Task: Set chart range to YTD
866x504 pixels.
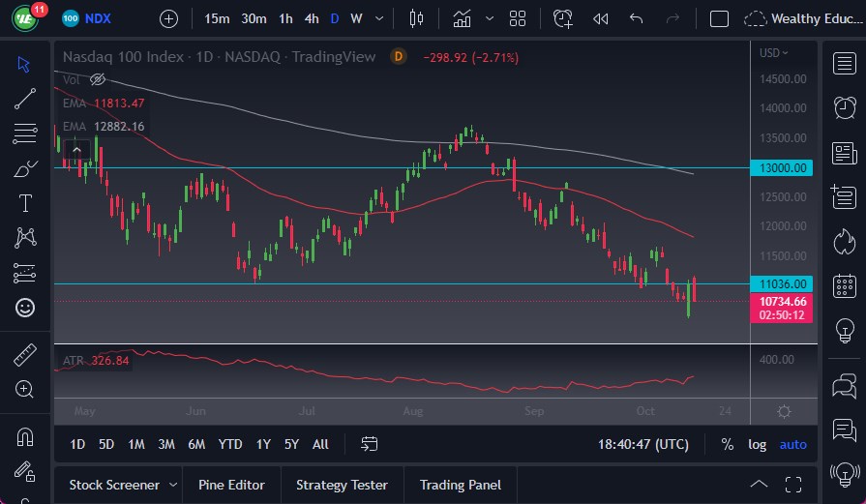Action: click(x=230, y=444)
